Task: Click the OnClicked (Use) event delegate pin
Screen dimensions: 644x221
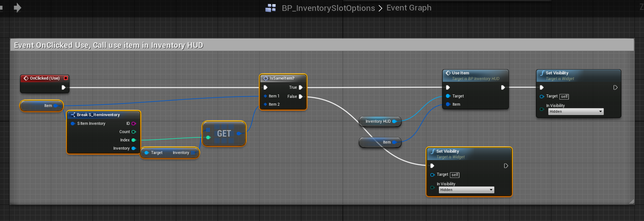Action: [x=66, y=78]
